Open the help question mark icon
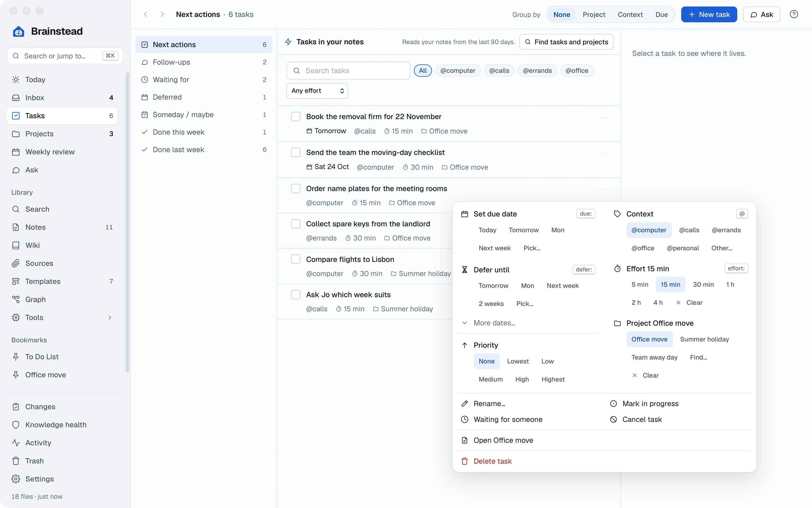Screen dimensions: 812x508 (x=794, y=14)
